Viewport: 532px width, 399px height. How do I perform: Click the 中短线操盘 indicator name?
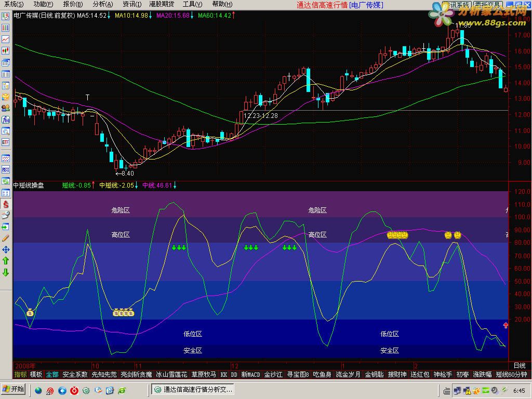point(29,185)
